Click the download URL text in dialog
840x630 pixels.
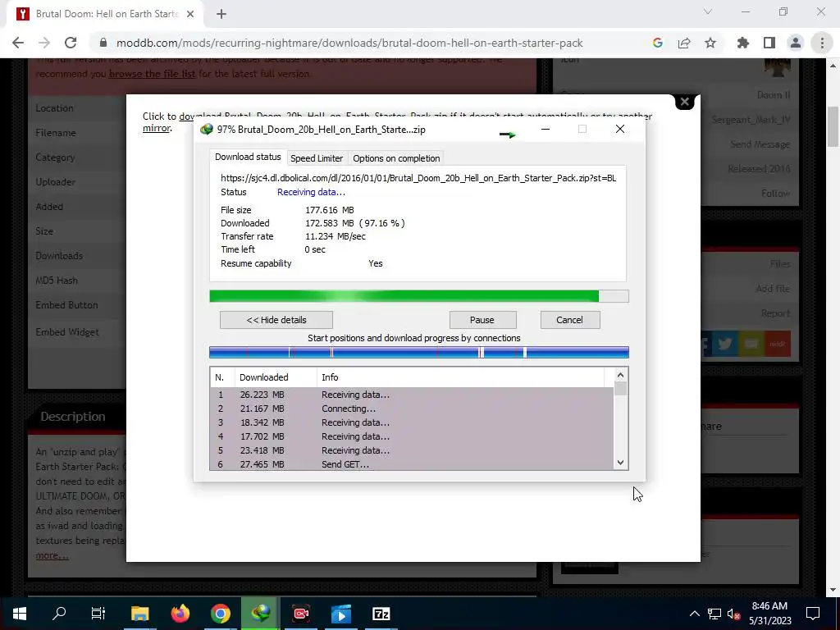pyautogui.click(x=418, y=178)
